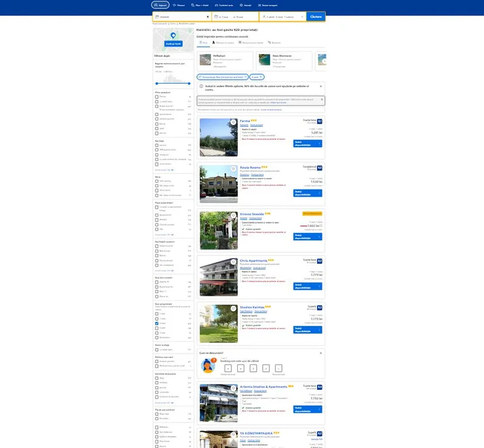
Task: See availability button for Roula Rooms
Action: (x=307, y=193)
